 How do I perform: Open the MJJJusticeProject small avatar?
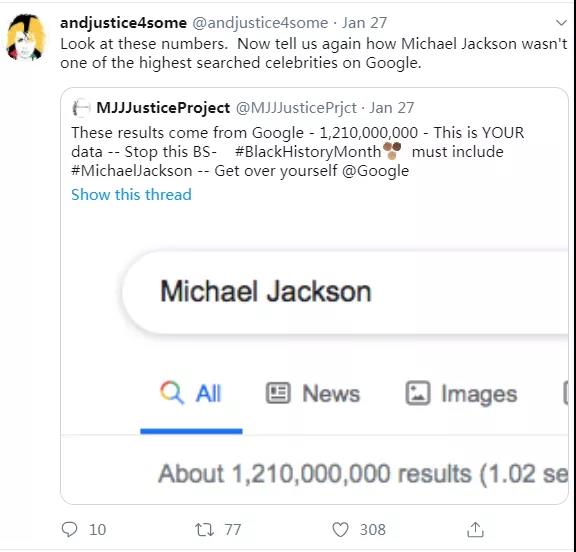point(81,108)
